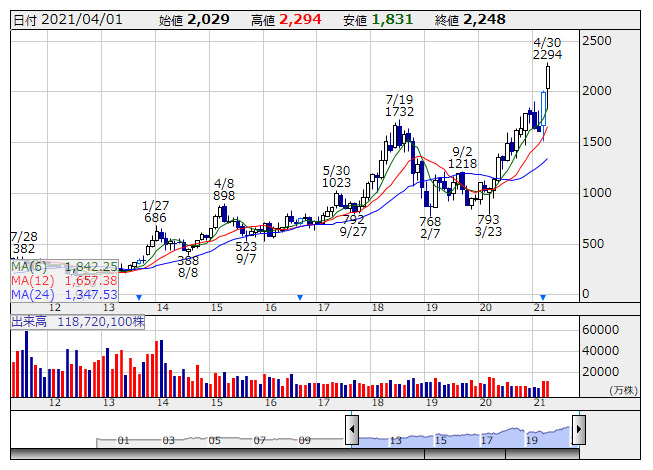Image resolution: width=653 pixels, height=470 pixels.
Task: Select the MA(12) legend entry
Action: coord(64,281)
